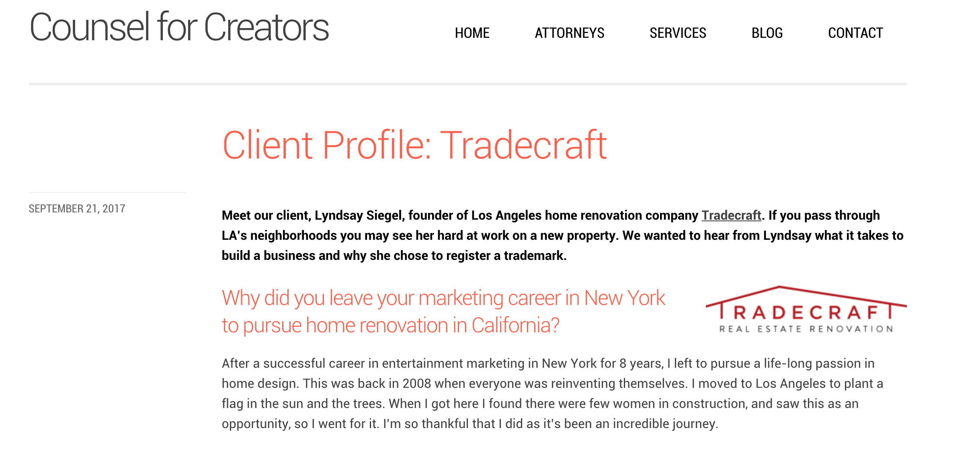
Task: Click the New York marketing career question heading
Action: pyautogui.click(x=443, y=311)
